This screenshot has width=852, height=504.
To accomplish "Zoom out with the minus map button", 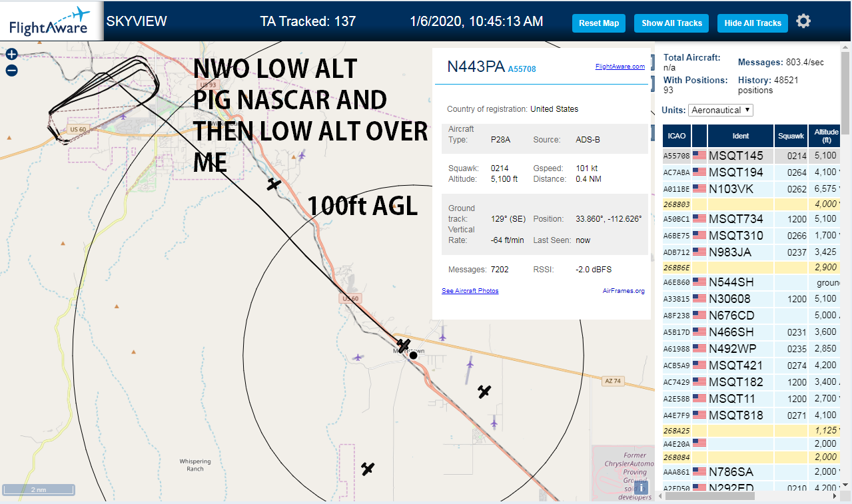I will pyautogui.click(x=11, y=71).
